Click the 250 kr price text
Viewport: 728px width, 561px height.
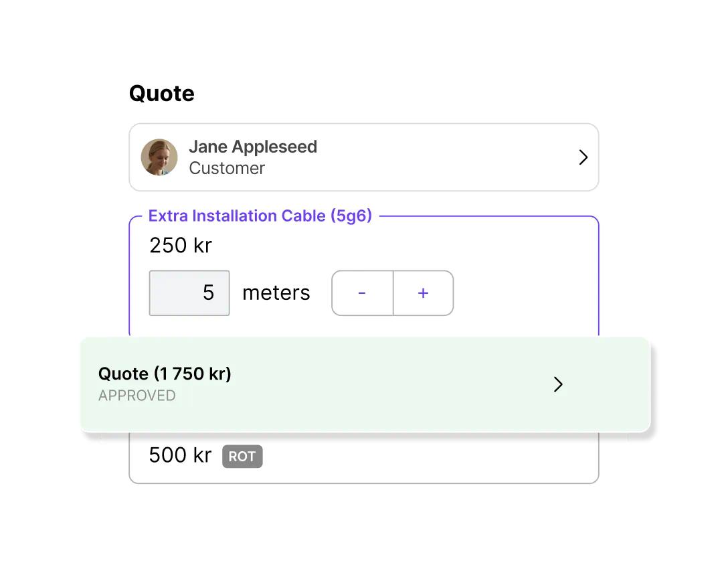pyautogui.click(x=181, y=245)
